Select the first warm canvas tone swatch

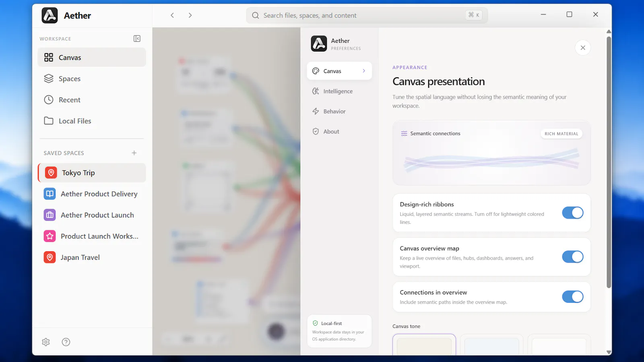424,345
